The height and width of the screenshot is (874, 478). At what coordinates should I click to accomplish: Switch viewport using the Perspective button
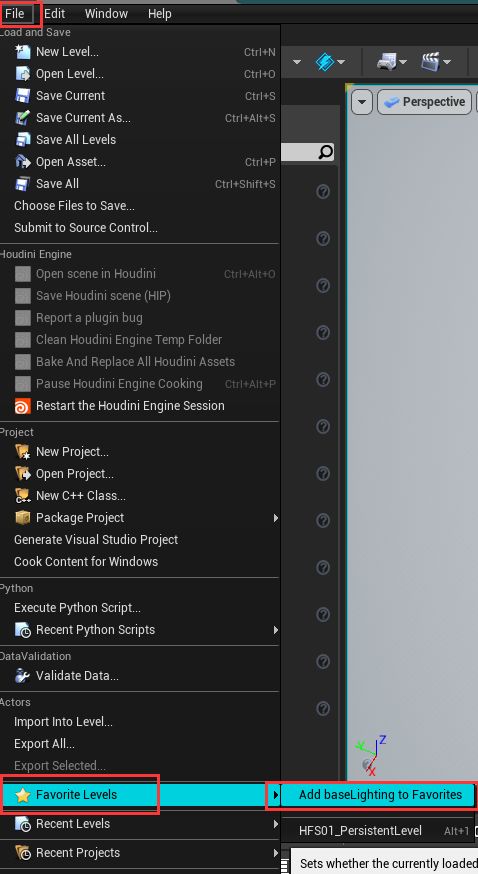[x=425, y=102]
